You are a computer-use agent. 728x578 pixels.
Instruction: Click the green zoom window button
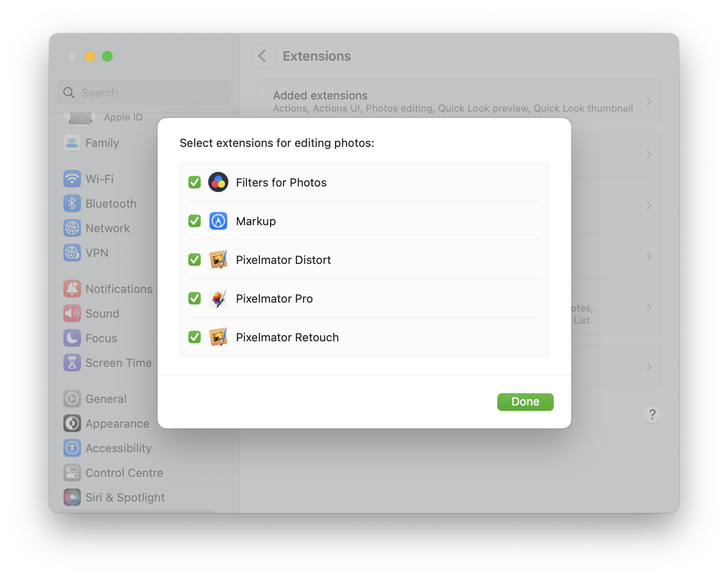pyautogui.click(x=107, y=56)
